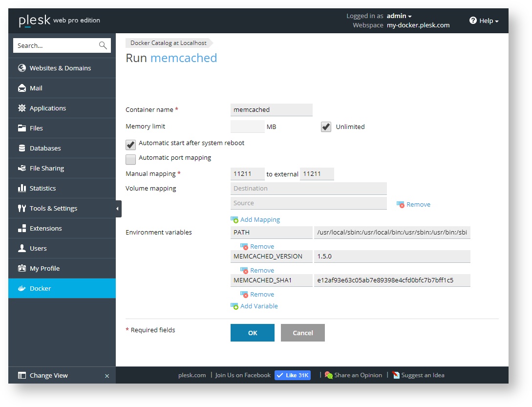The image size is (532, 407).
Task: Collapse the left sidebar with arrow handle
Action: pyautogui.click(x=118, y=209)
